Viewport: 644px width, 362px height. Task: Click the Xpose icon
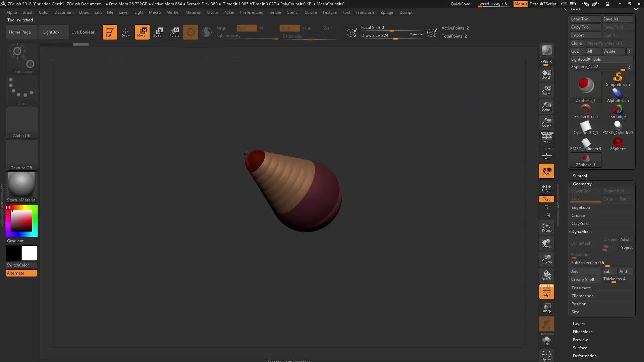(546, 356)
